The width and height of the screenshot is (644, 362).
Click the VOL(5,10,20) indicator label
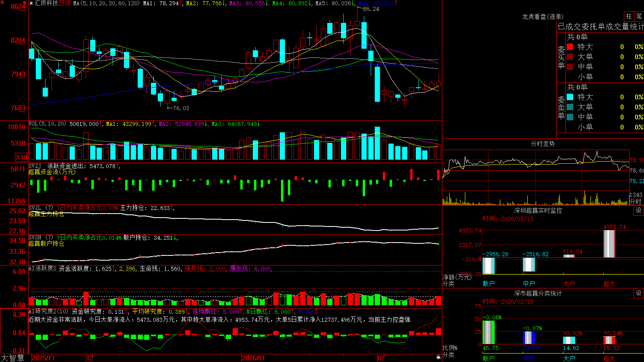(x=47, y=124)
